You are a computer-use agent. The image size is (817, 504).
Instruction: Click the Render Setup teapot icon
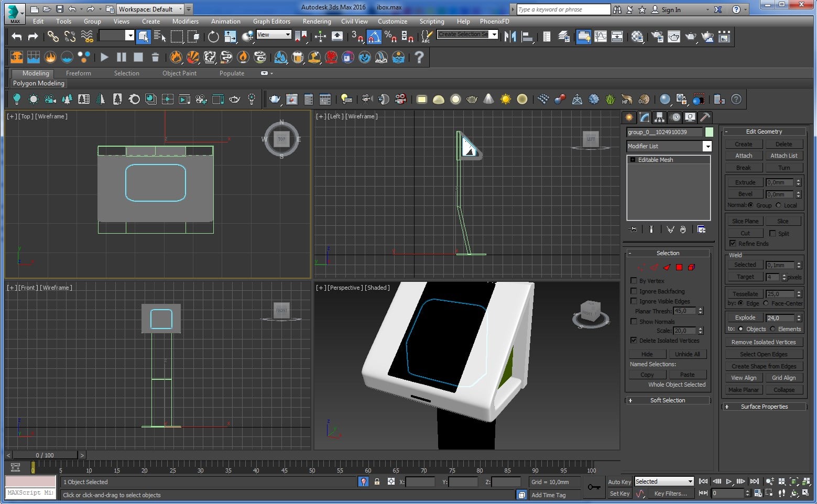tap(658, 37)
